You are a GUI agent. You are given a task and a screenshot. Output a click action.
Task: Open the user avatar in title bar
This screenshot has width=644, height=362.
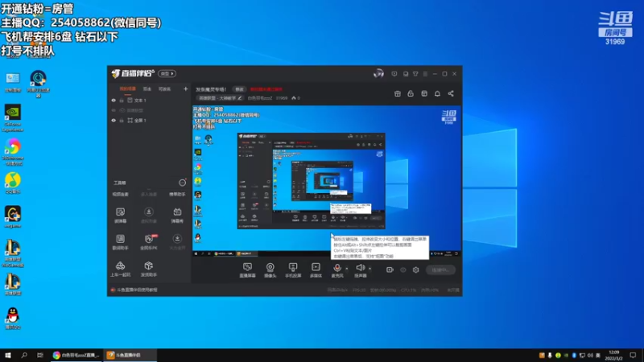click(x=378, y=73)
